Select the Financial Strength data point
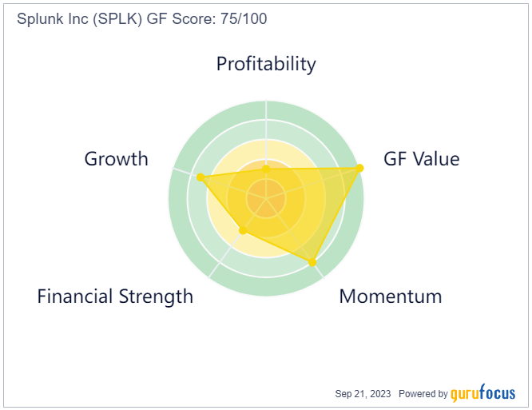Image resolution: width=532 pixels, height=410 pixels. pos(243,230)
